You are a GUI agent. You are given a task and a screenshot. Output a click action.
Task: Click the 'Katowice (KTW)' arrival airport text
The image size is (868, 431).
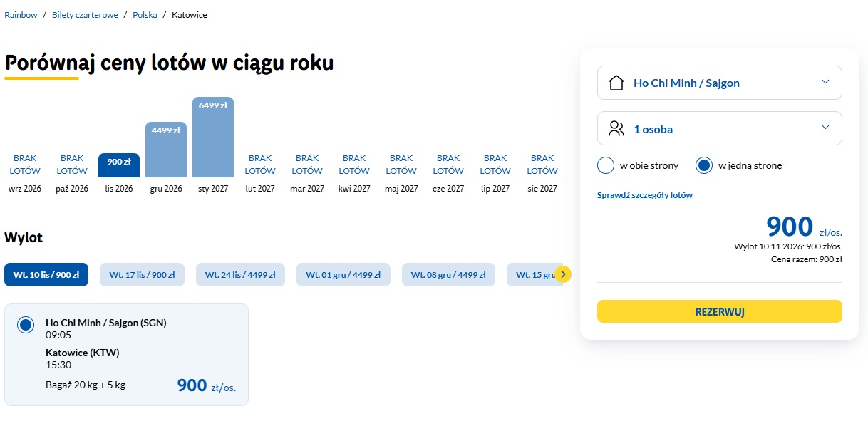click(83, 353)
